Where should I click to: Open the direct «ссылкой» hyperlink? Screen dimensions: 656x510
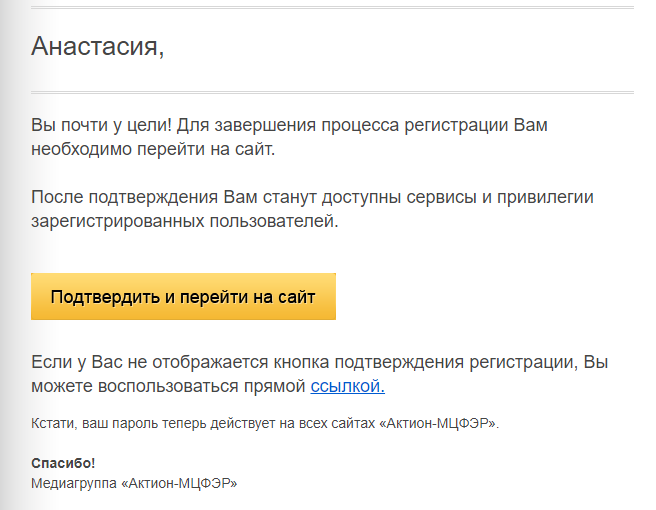[x=347, y=386]
